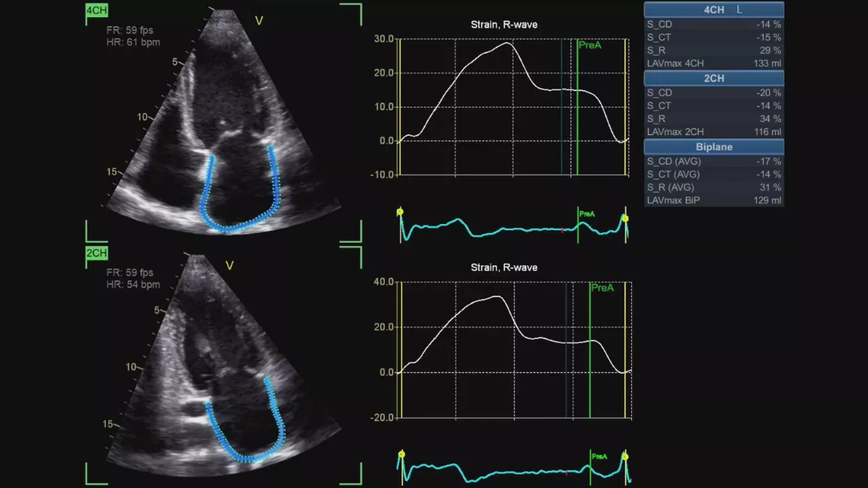Viewport: 868px width, 488px height.
Task: Click PreA marker on lower ECG trace
Action: [599, 457]
